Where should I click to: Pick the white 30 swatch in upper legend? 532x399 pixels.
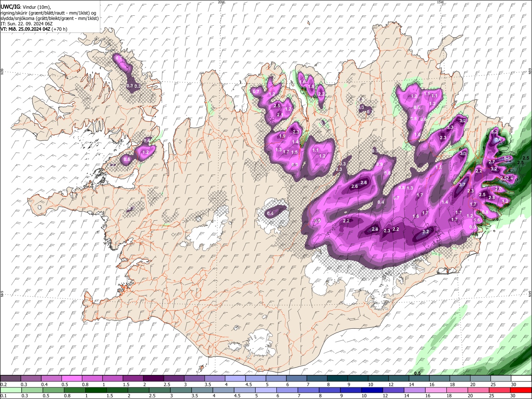[x=521, y=378]
